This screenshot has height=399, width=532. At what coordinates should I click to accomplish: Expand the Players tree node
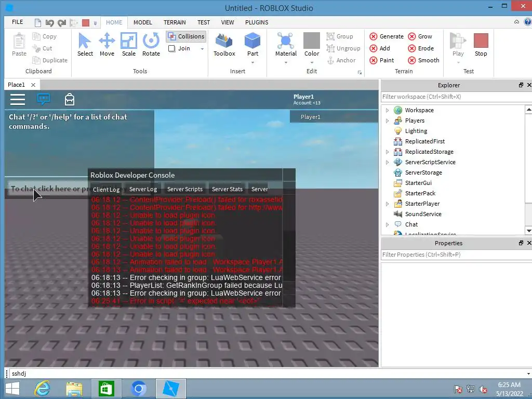[x=387, y=121]
